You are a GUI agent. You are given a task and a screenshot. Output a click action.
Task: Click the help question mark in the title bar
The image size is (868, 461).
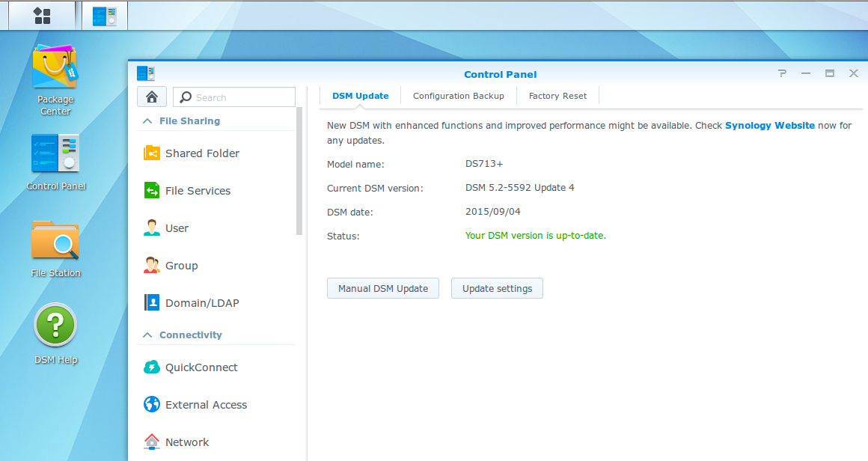click(782, 73)
